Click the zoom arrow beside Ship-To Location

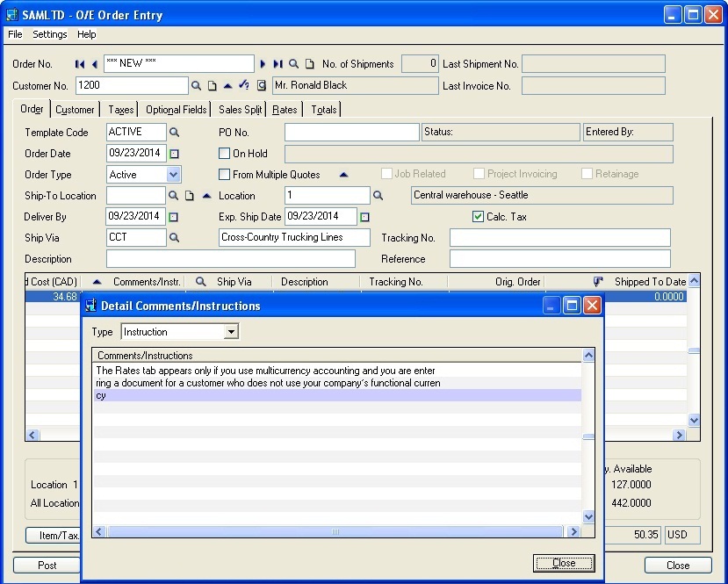point(207,196)
